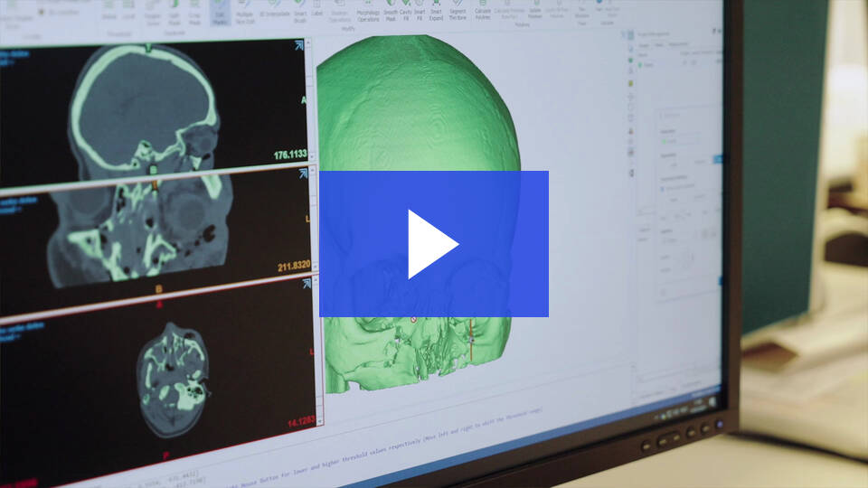This screenshot has height=488, width=868.
Task: Choose the Smart Expand tool
Action: (436, 12)
